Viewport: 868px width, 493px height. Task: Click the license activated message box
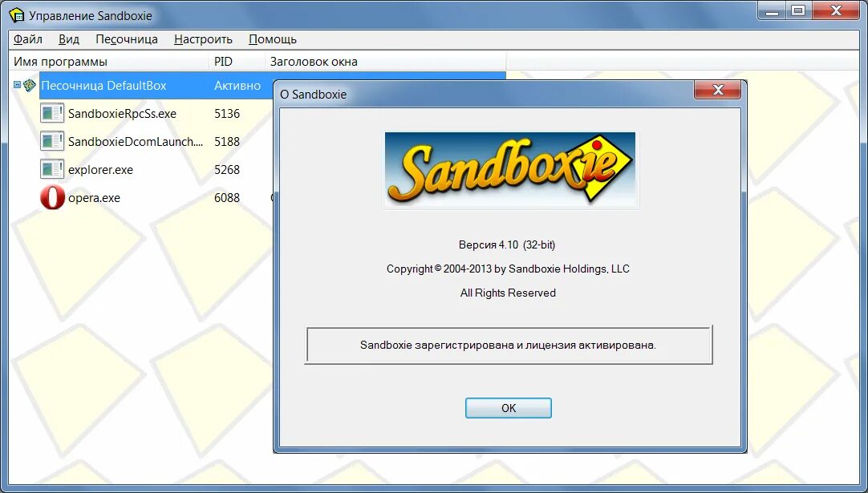tap(508, 345)
